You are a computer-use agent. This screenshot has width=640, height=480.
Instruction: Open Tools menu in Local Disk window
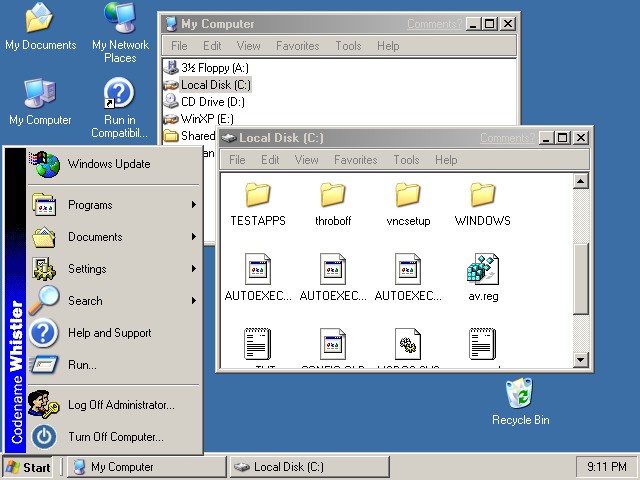pos(406,160)
